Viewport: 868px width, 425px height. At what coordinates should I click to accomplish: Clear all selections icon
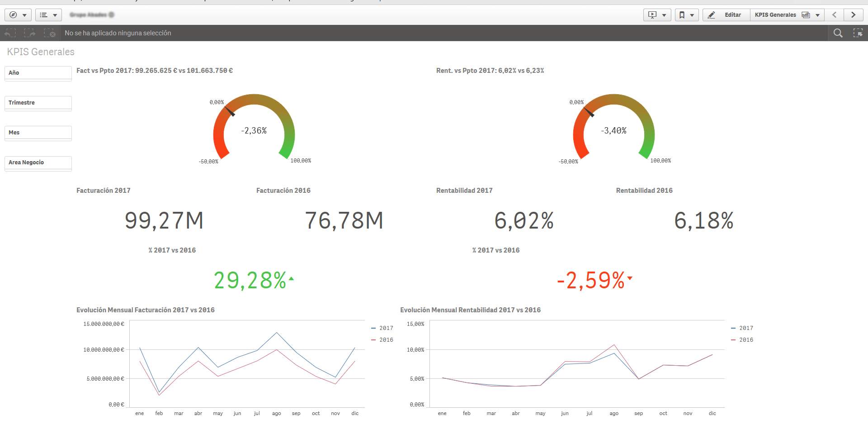[49, 33]
